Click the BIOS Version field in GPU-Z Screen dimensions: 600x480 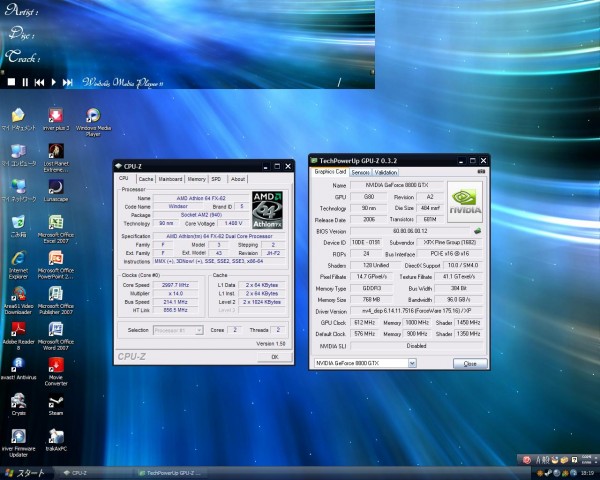[410, 231]
